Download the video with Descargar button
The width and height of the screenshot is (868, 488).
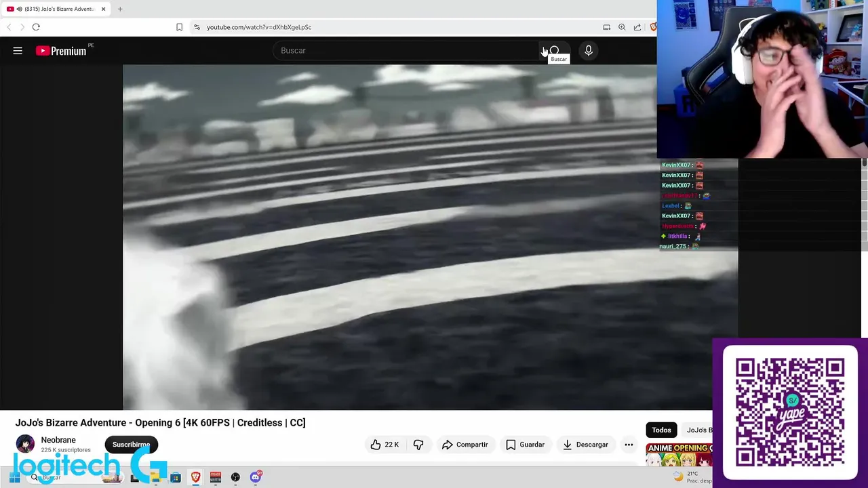click(x=585, y=445)
